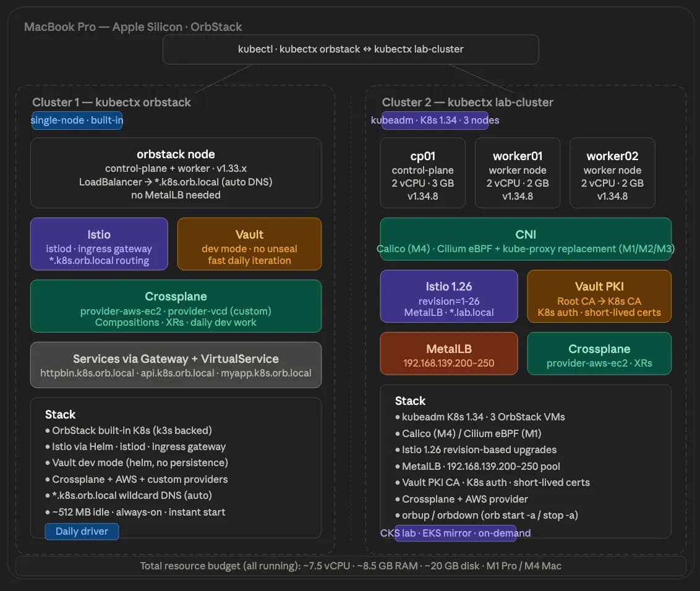Click 'fast daily iteration' text

coord(250,261)
